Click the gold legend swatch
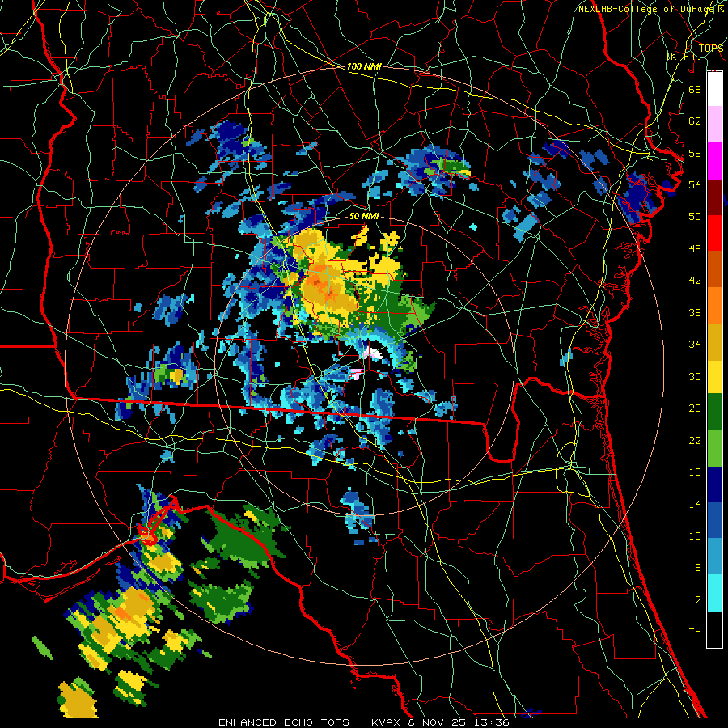 pos(714,342)
